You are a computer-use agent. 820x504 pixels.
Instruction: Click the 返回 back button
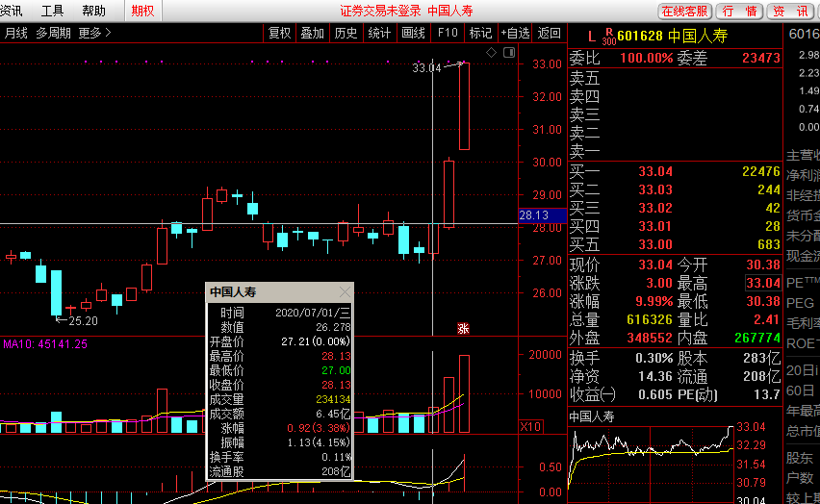(550, 33)
